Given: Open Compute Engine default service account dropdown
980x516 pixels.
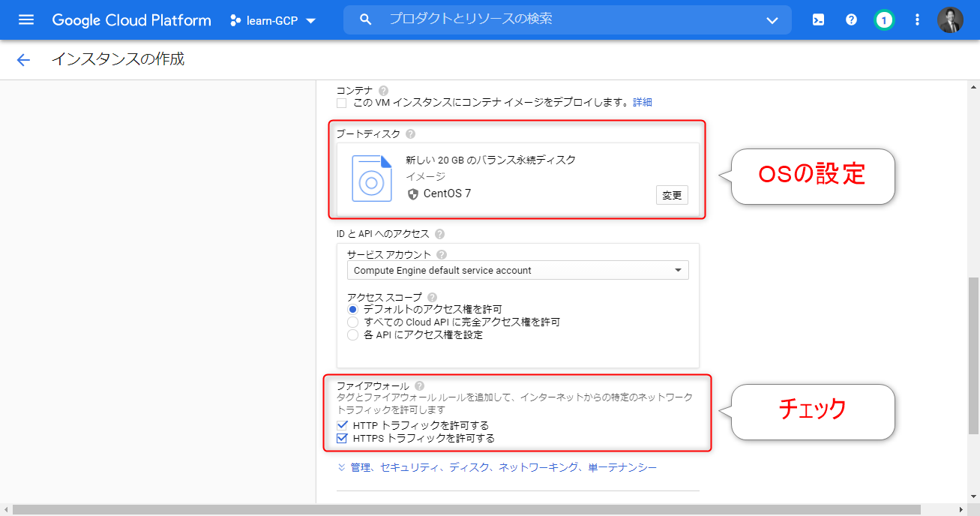Looking at the screenshot, I should [x=518, y=270].
